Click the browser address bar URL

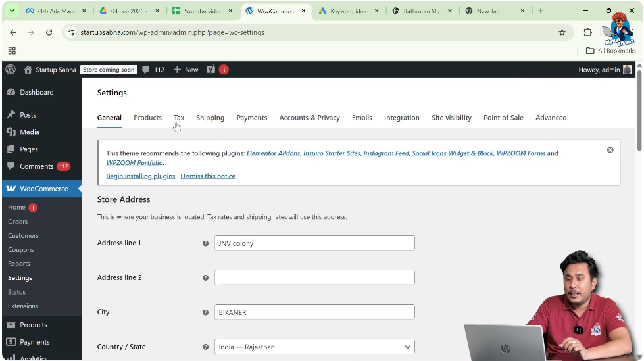click(172, 32)
